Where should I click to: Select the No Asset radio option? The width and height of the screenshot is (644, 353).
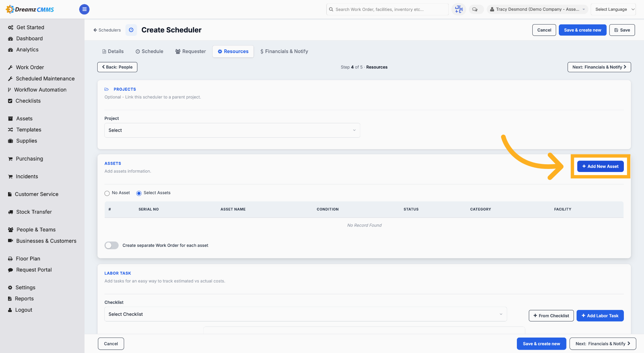tap(107, 193)
